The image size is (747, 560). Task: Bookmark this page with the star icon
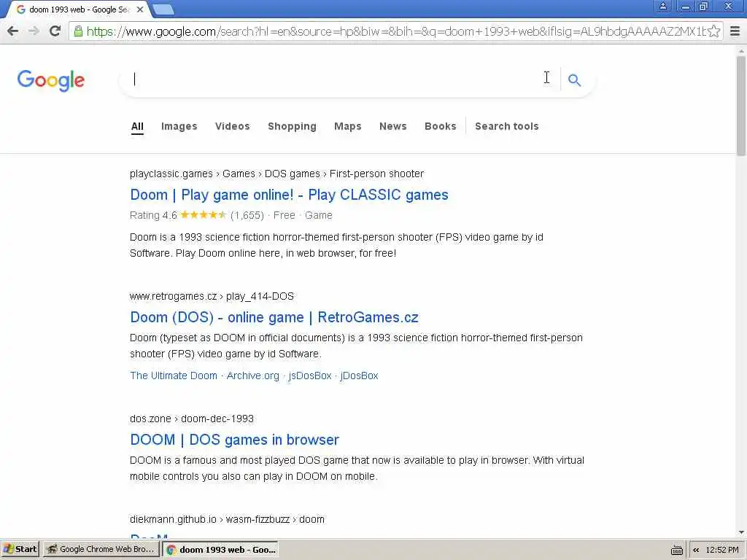point(713,31)
